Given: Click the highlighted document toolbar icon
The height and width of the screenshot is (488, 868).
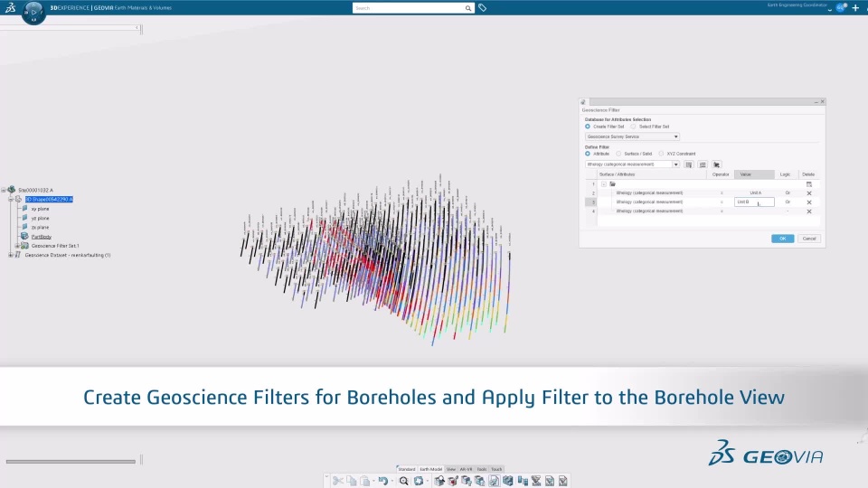Looking at the screenshot, I should (x=494, y=481).
